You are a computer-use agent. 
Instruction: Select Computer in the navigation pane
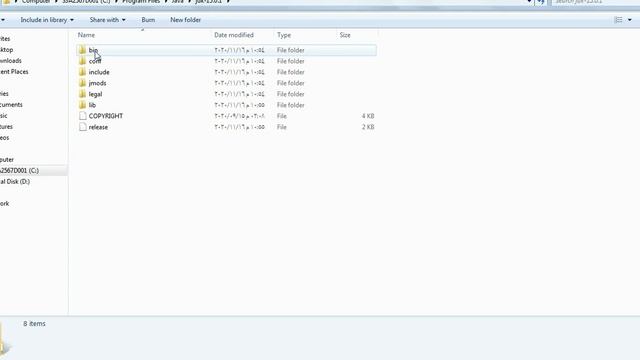(7, 160)
